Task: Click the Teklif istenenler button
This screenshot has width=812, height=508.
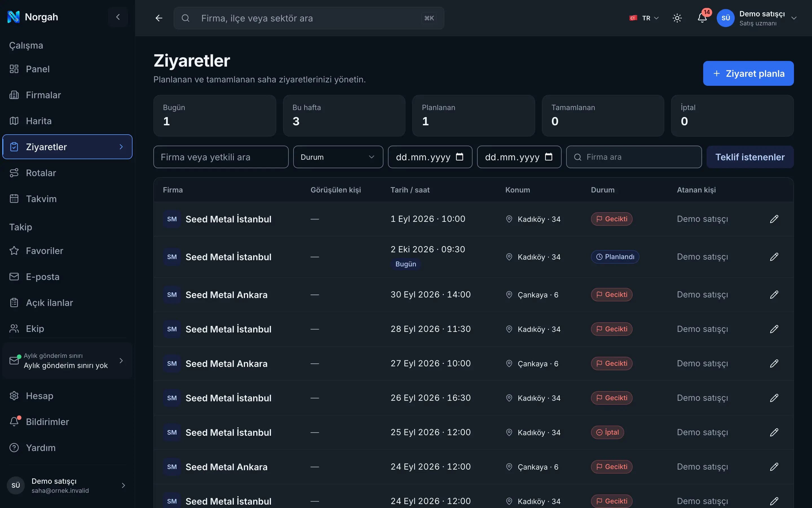Action: point(750,157)
